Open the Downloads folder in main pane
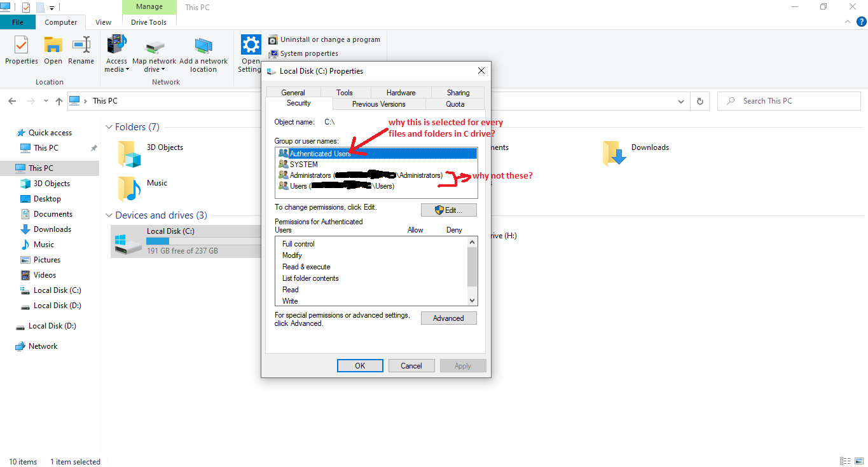Viewport: 868px width, 467px height. click(615, 153)
